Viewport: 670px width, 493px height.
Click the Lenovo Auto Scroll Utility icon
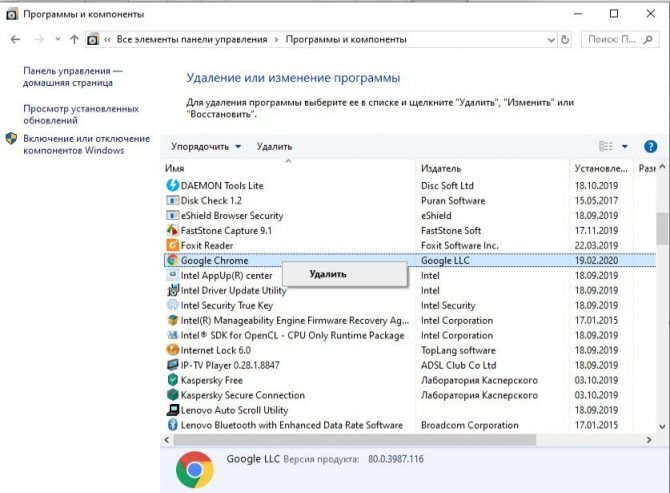[x=172, y=410]
